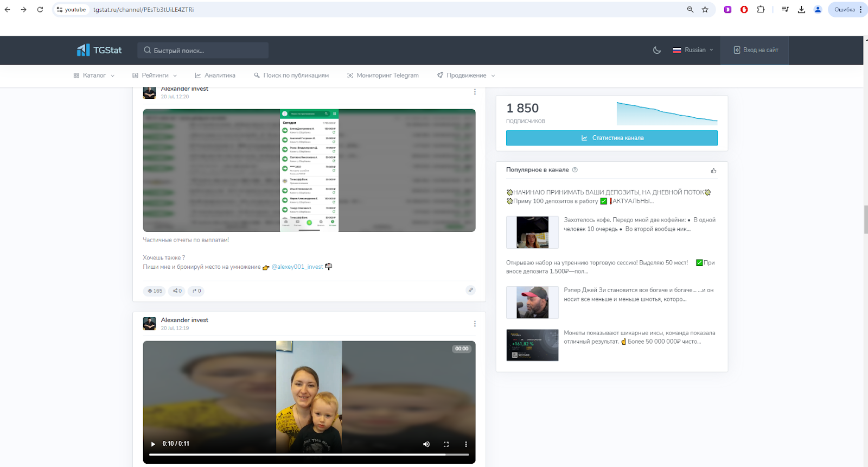
Task: Open the 'Аналитика' menu item
Action: tap(215, 75)
